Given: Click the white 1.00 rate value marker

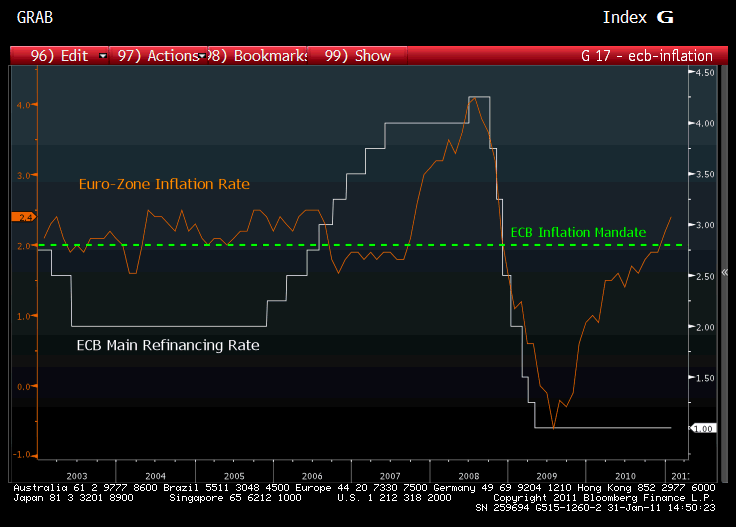Looking at the screenshot, I should pyautogui.click(x=704, y=428).
